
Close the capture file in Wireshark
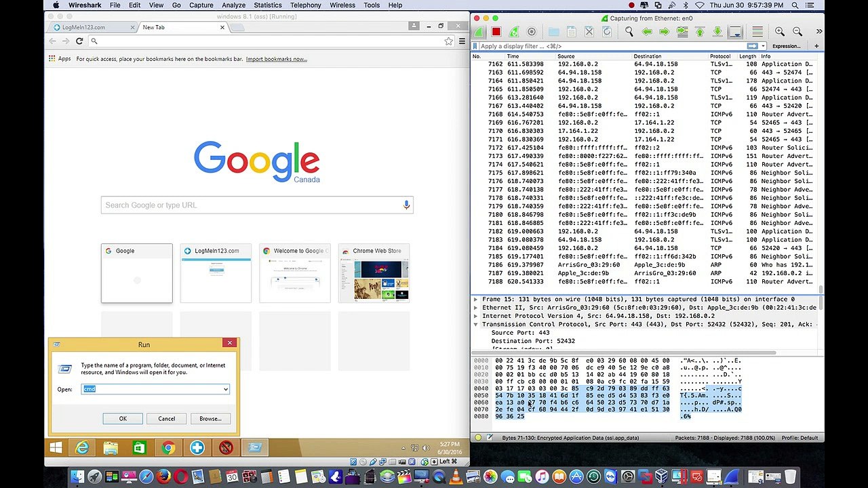pos(589,32)
